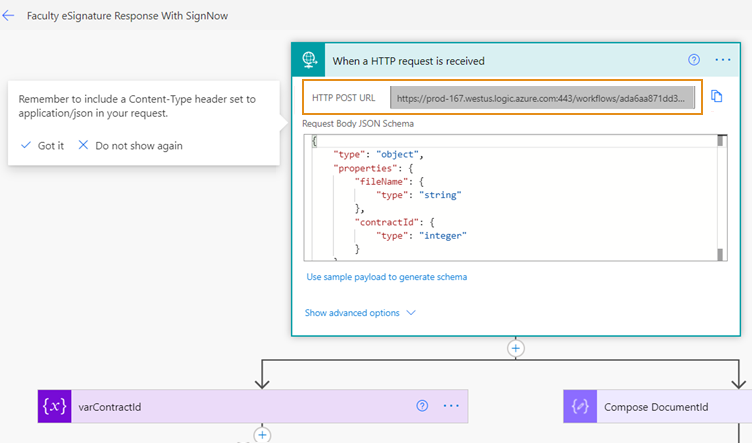Expand Show advanced options

(x=360, y=313)
